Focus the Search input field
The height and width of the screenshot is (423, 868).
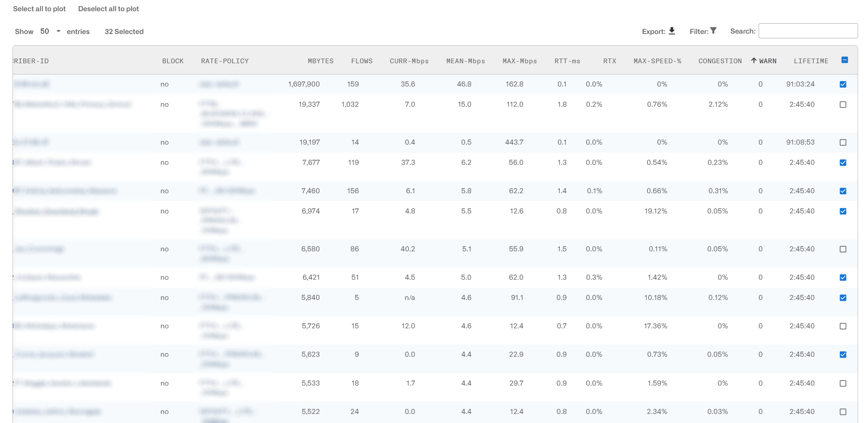click(808, 31)
